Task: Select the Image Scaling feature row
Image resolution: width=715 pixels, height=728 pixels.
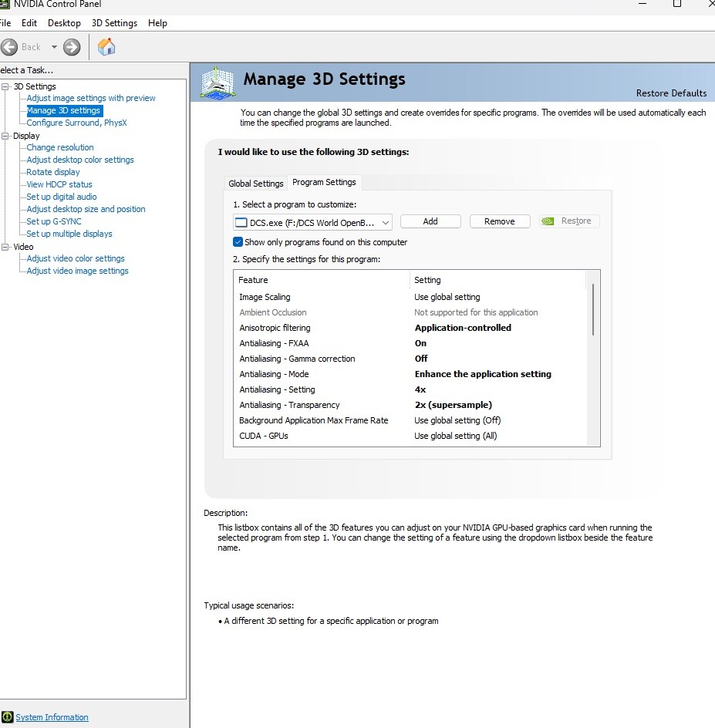Action: click(410, 297)
